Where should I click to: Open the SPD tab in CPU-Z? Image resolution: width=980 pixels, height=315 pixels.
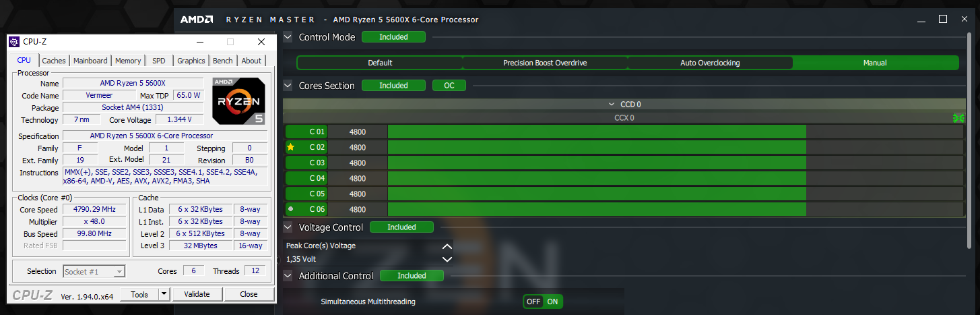tap(158, 61)
